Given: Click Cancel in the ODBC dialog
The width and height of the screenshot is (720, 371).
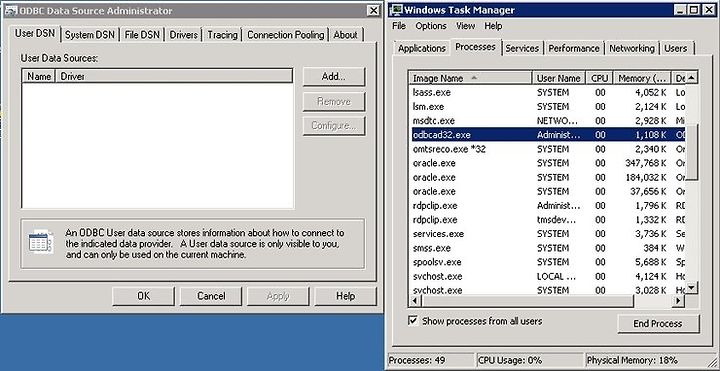Looking at the screenshot, I should click(211, 296).
